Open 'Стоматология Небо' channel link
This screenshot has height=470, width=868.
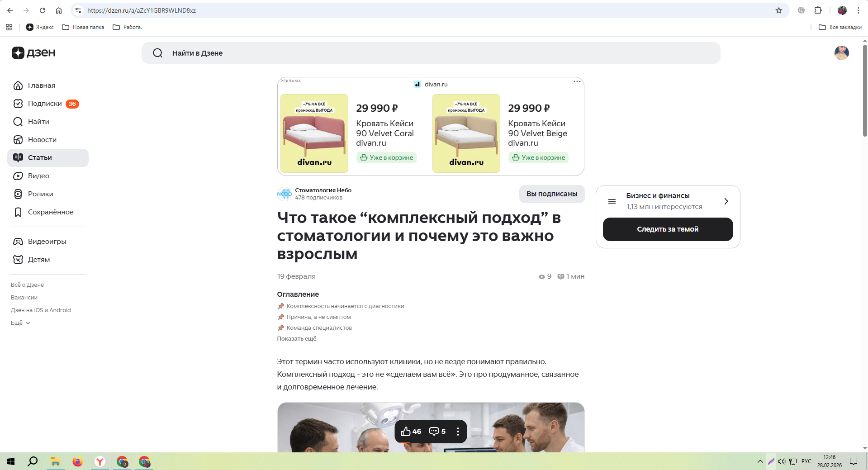(x=323, y=190)
